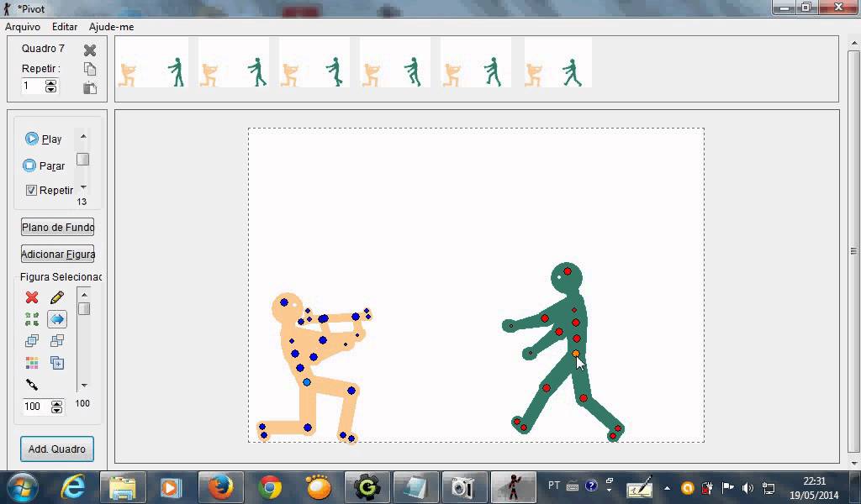This screenshot has width=861, height=504.
Task: Show hidden tray icons arrow
Action: (667, 487)
